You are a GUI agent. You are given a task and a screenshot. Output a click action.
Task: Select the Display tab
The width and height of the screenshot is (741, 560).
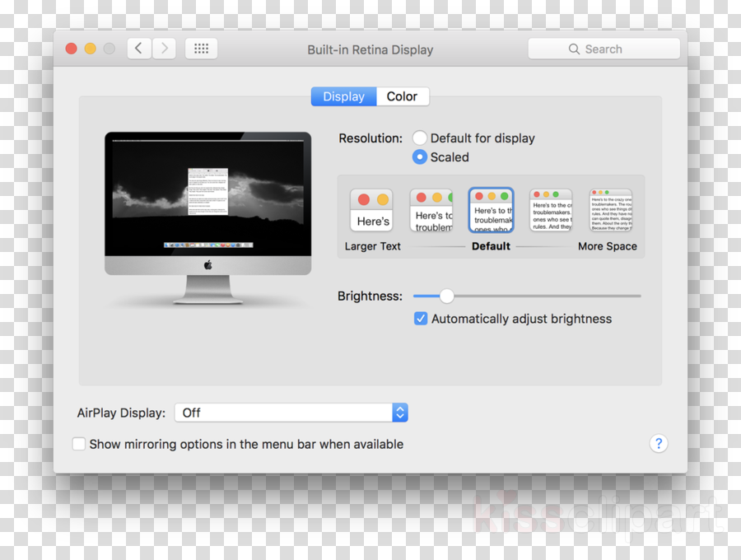[x=343, y=96]
